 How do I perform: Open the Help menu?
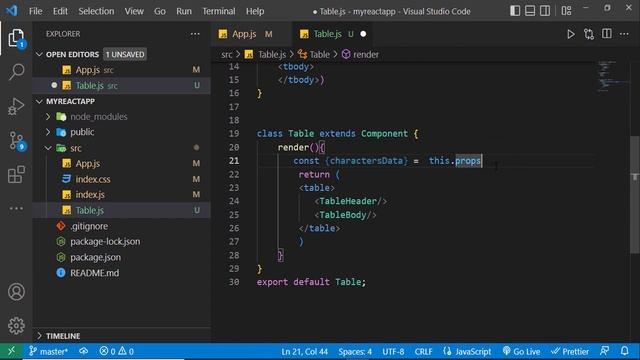[255, 11]
